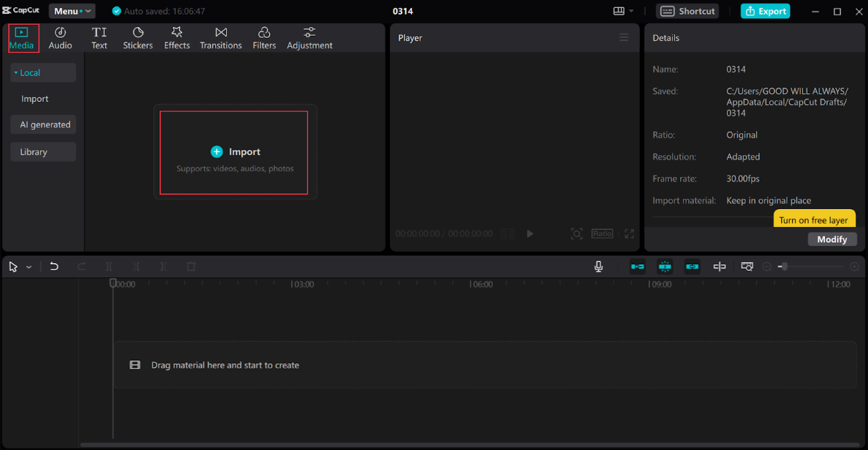Click the delete right trim icon
The image size is (868, 450).
163,267
